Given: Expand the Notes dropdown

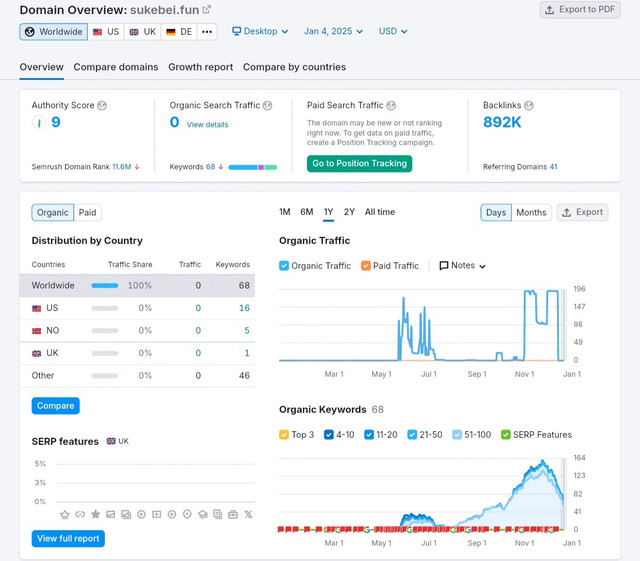Looking at the screenshot, I should [462, 266].
